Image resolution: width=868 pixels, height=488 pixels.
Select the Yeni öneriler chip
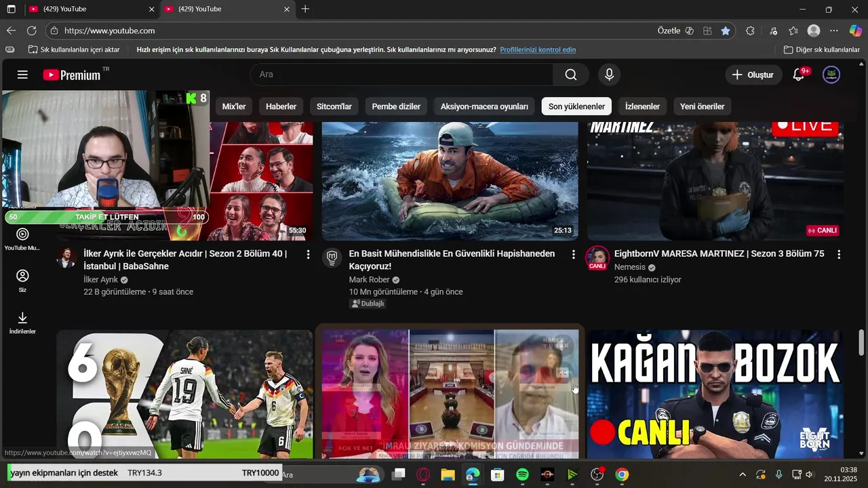click(702, 106)
